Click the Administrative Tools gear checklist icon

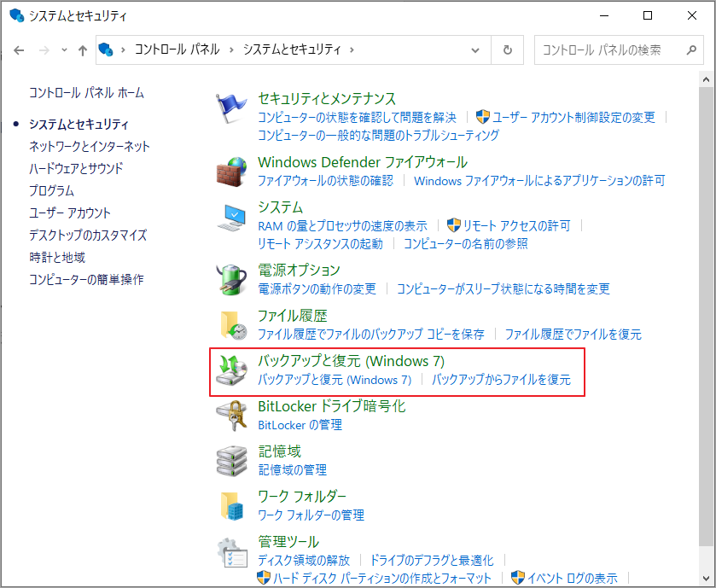pos(232,552)
